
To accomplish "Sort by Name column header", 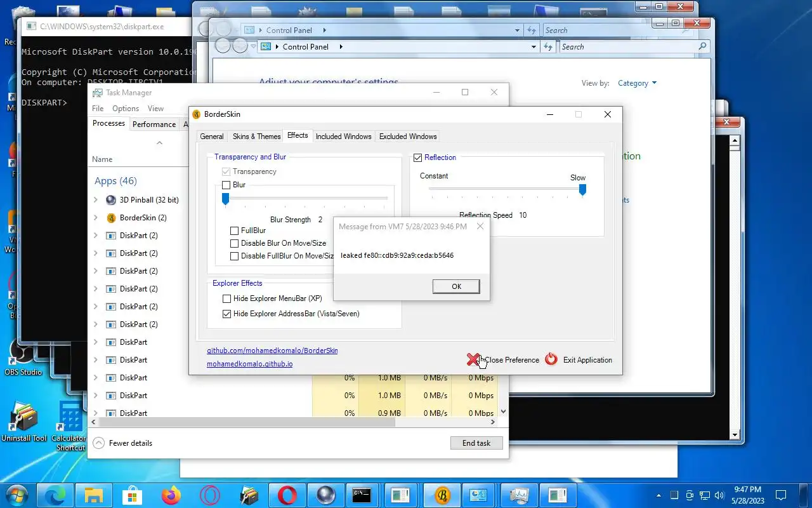I will (x=102, y=159).
